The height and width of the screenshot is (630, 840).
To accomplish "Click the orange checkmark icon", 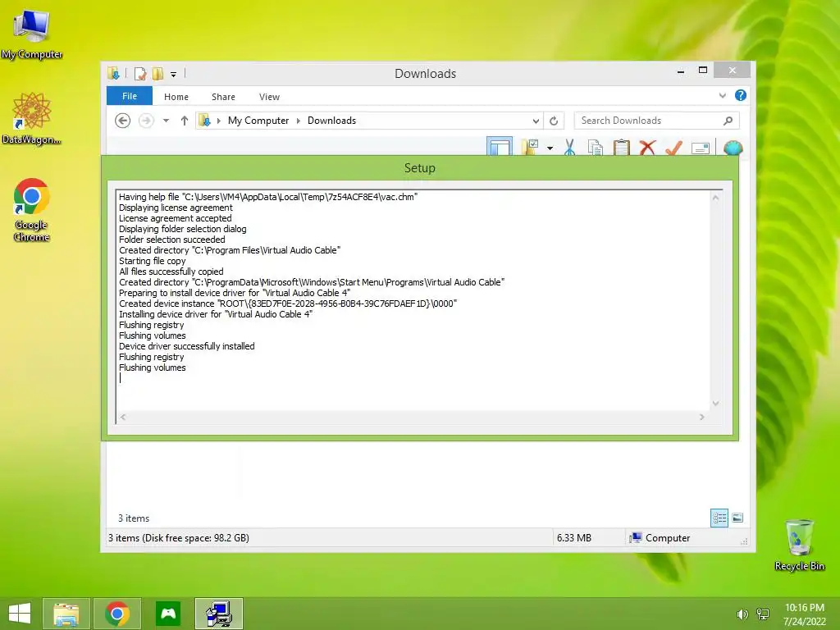I will tap(673, 148).
